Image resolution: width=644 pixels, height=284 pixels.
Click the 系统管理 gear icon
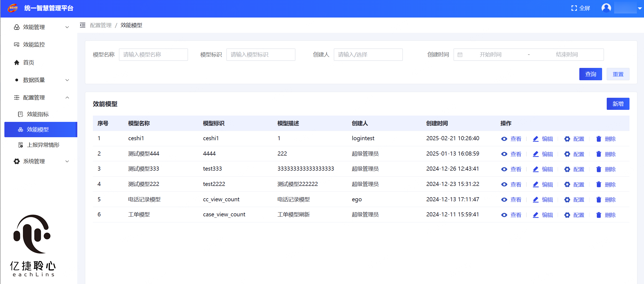(17, 161)
